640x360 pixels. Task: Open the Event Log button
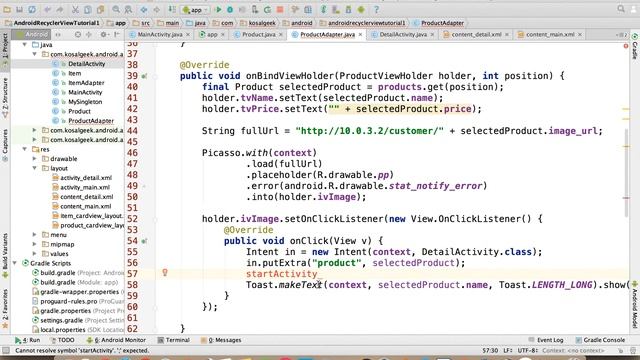tap(546, 340)
